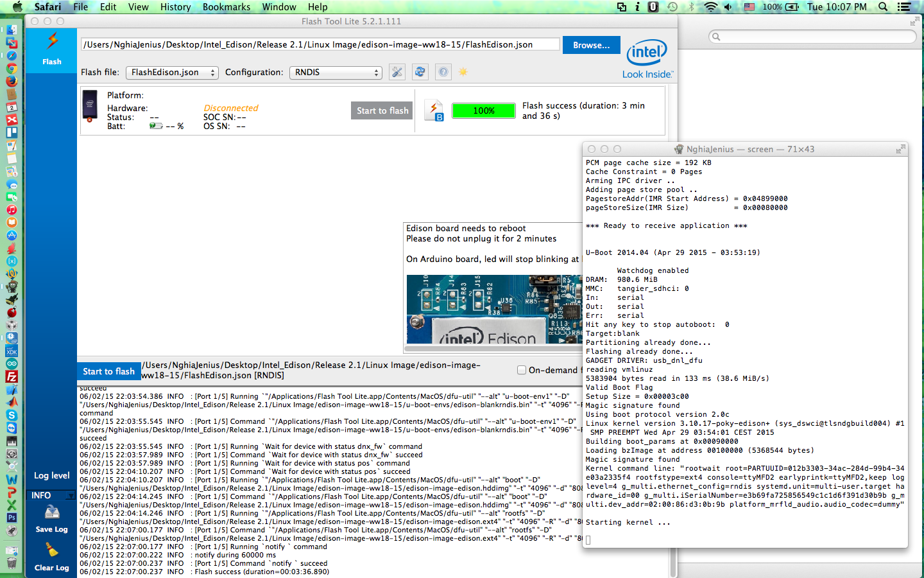This screenshot has height=578, width=924.
Task: Open the Bookmarks menu
Action: point(227,7)
